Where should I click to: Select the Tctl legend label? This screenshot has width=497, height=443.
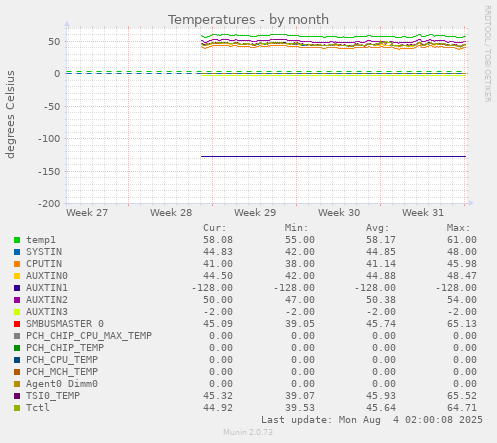click(x=38, y=408)
